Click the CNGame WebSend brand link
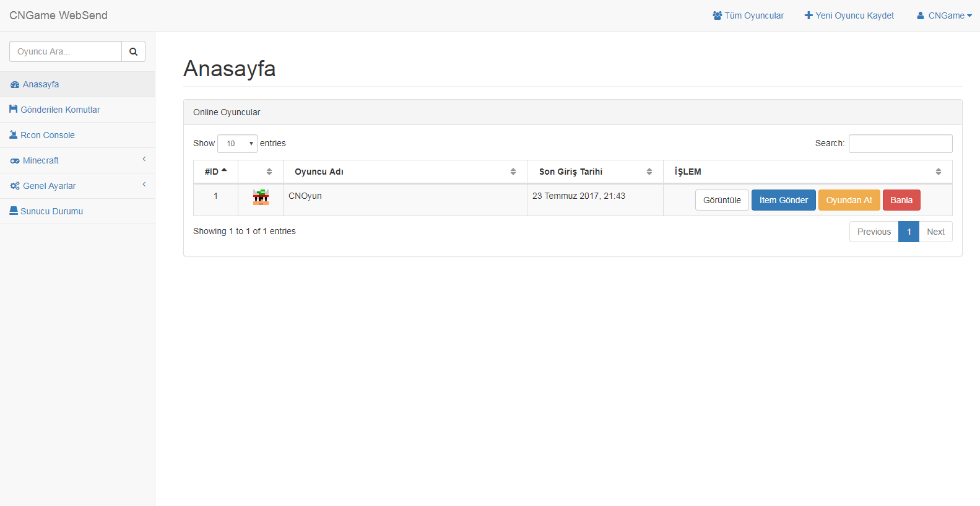Viewport: 980px width, 506px height. 58,15
